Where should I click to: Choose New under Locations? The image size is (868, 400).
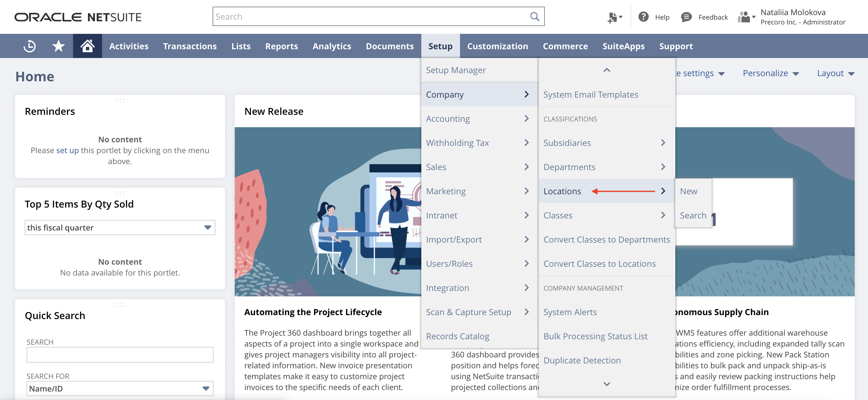coord(688,191)
